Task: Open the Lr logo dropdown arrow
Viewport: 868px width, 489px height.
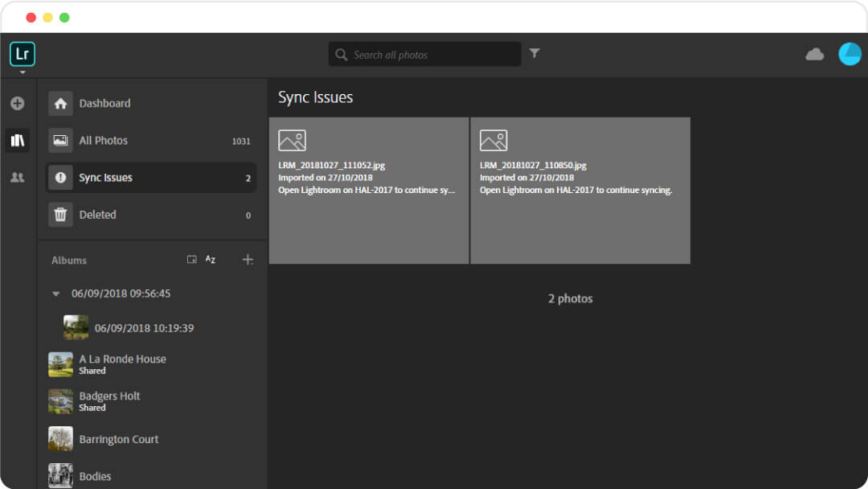Action: click(22, 72)
